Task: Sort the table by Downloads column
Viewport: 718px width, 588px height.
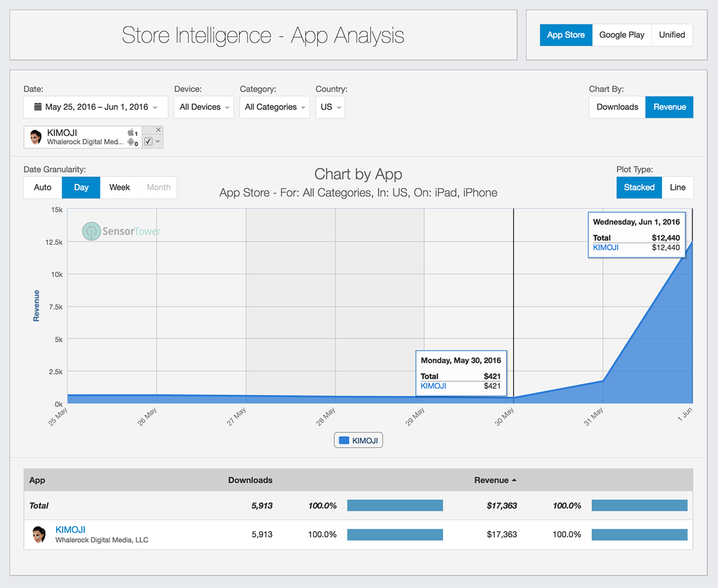Action: 250,480
